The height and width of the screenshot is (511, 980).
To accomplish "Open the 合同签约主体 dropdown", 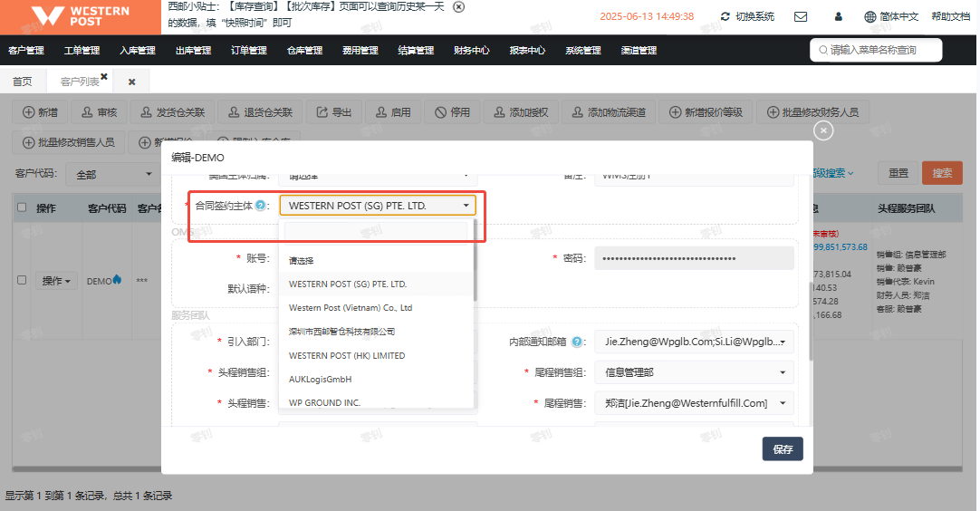I will pos(378,205).
